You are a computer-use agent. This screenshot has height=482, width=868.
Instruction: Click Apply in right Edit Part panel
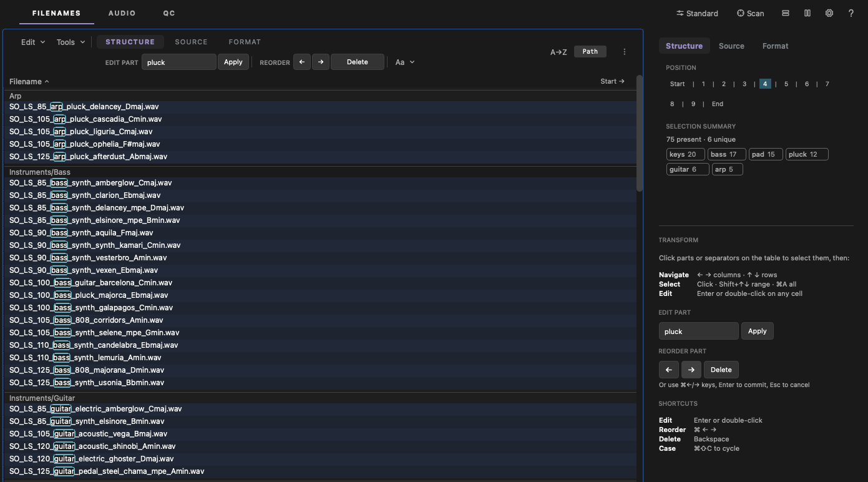click(758, 331)
